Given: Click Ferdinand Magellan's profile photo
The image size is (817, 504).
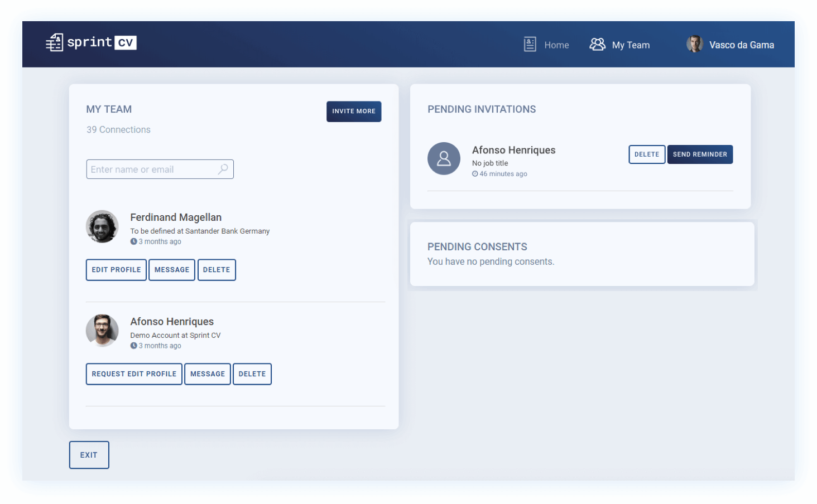Looking at the screenshot, I should click(102, 226).
